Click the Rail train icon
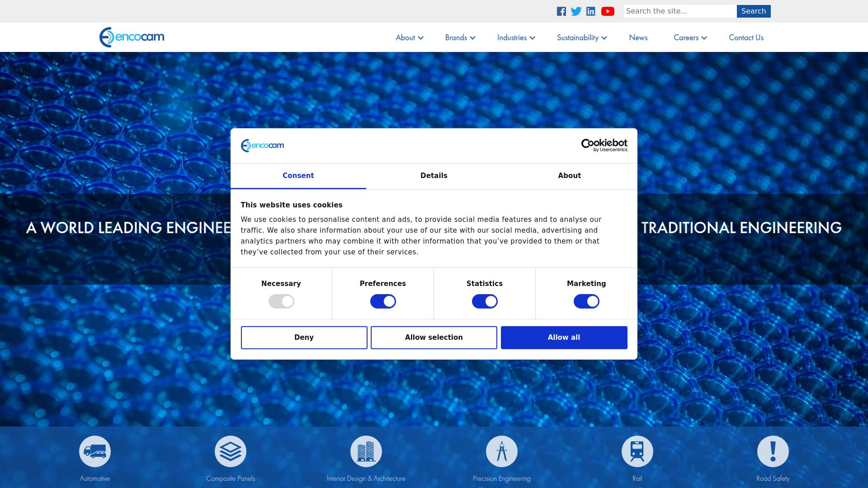 pos(637,451)
